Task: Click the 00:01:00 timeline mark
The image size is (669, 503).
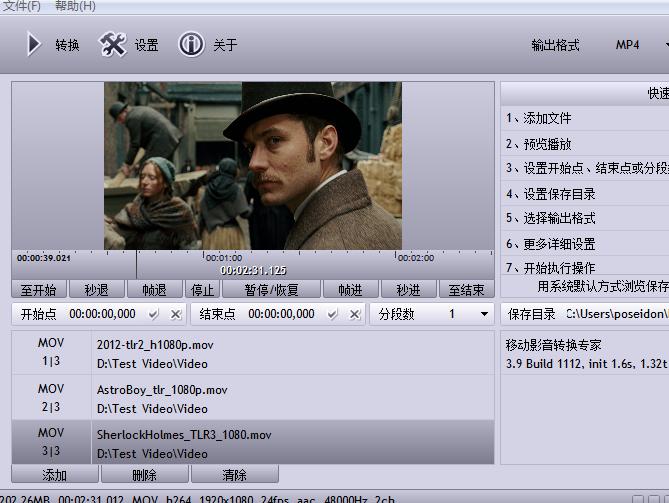Action: tap(224, 258)
